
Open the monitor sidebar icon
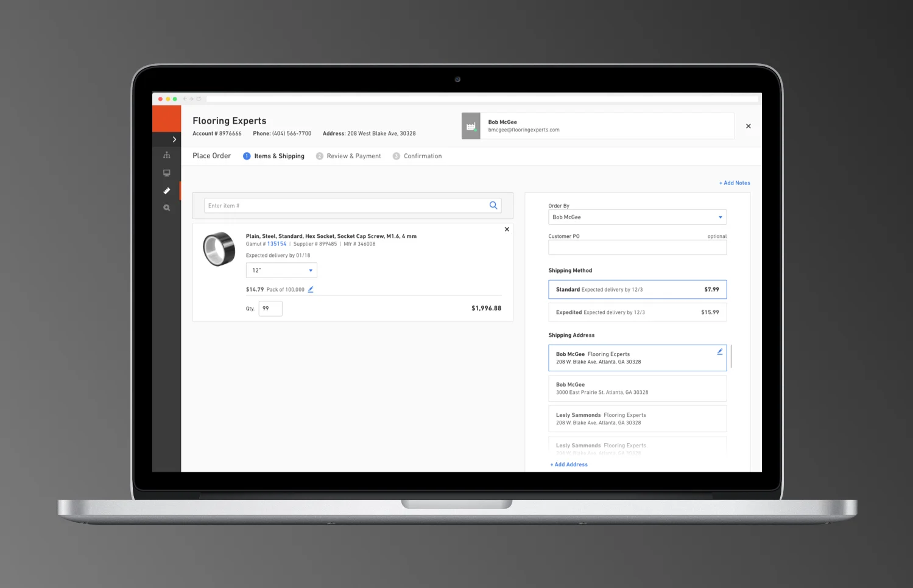pos(166,173)
